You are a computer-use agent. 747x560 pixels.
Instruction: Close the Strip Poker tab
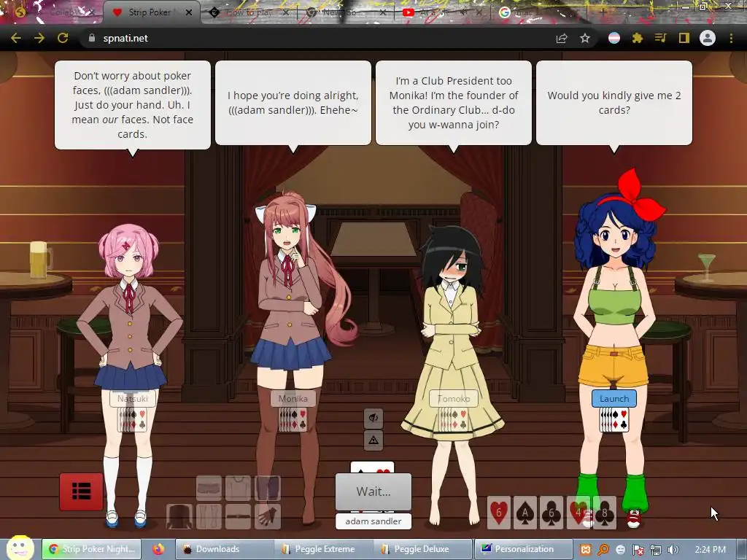189,12
